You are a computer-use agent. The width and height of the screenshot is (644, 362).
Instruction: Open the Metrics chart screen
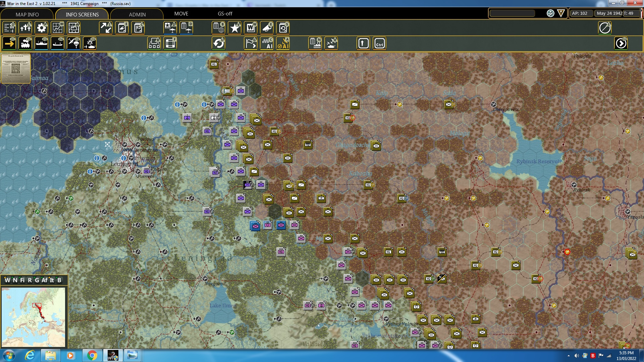coord(58,28)
